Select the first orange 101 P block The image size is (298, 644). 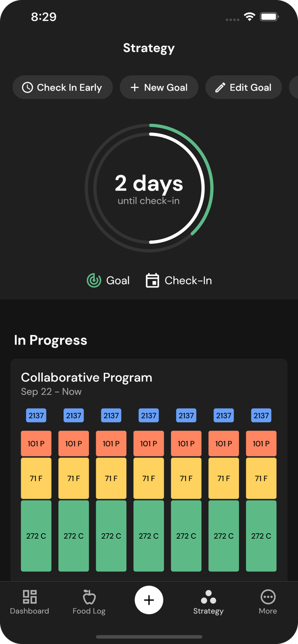36,443
